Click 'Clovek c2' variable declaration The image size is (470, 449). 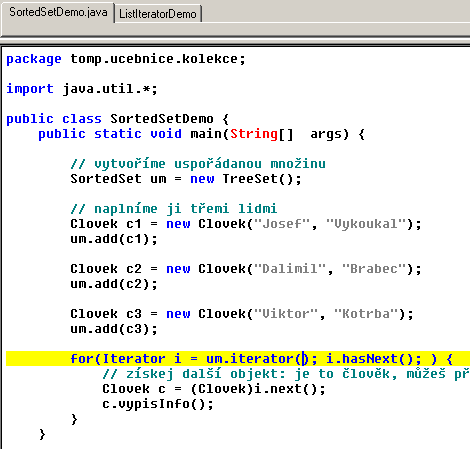(106, 269)
